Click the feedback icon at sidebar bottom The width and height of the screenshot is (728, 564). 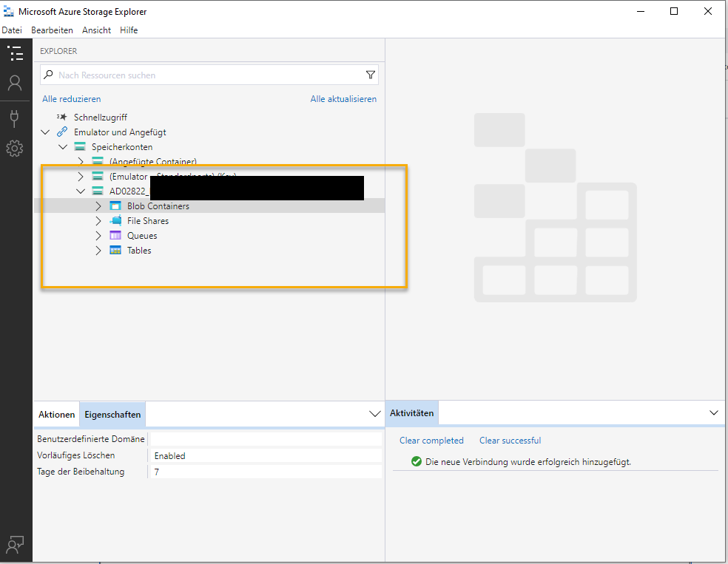coord(15,546)
